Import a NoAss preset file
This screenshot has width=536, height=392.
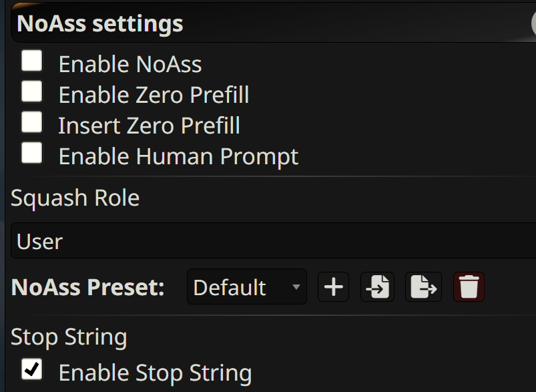(378, 287)
